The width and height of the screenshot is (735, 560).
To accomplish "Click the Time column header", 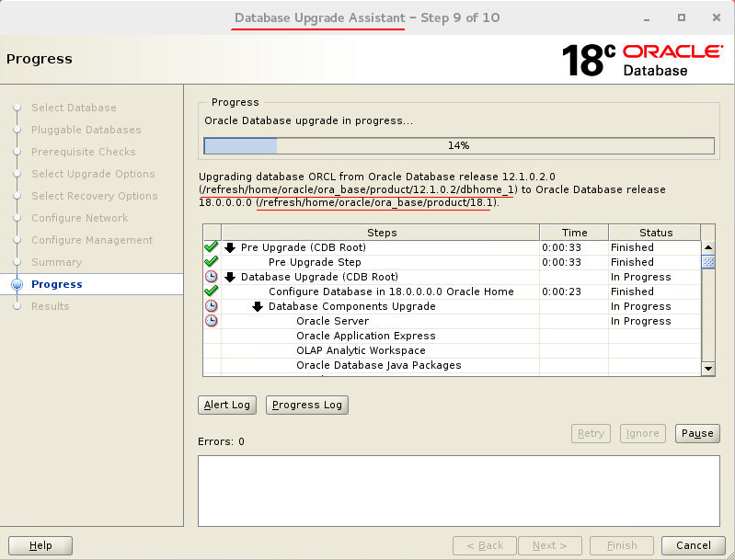I will [x=574, y=233].
